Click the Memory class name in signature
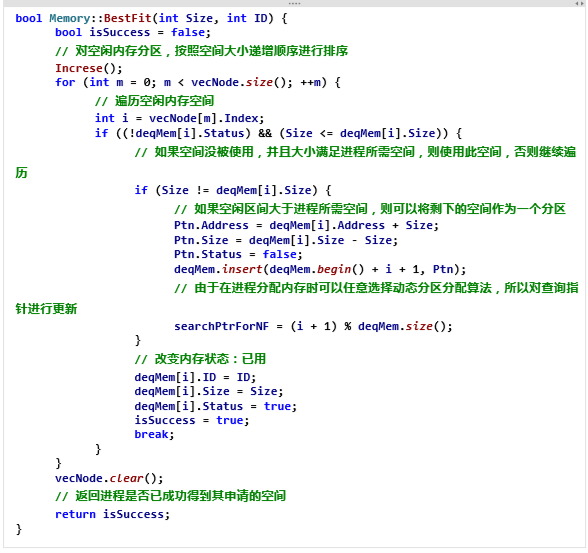 click(x=70, y=18)
